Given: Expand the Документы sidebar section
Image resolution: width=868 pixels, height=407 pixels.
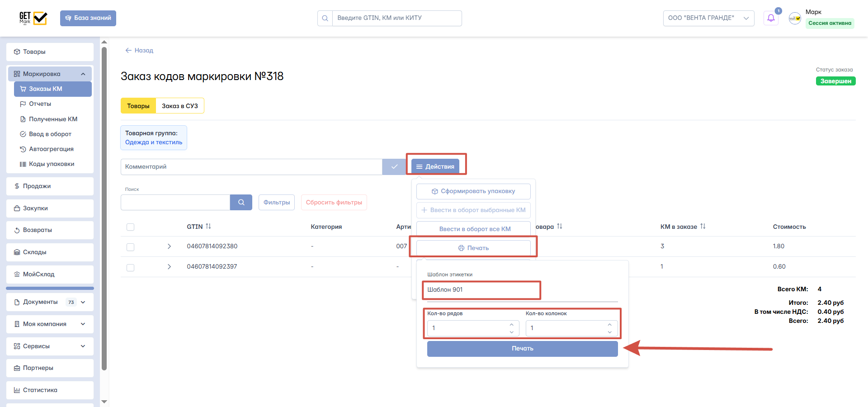Looking at the screenshot, I should click(x=83, y=302).
